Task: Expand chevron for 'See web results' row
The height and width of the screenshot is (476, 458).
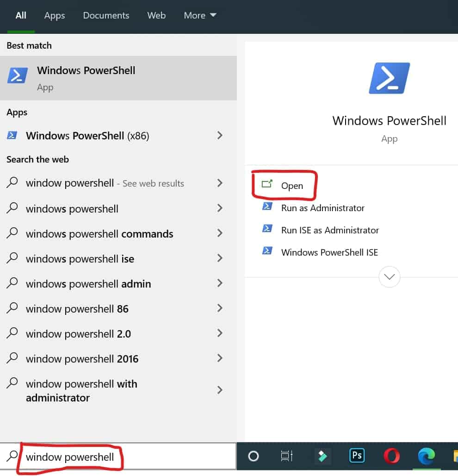Action: click(220, 183)
